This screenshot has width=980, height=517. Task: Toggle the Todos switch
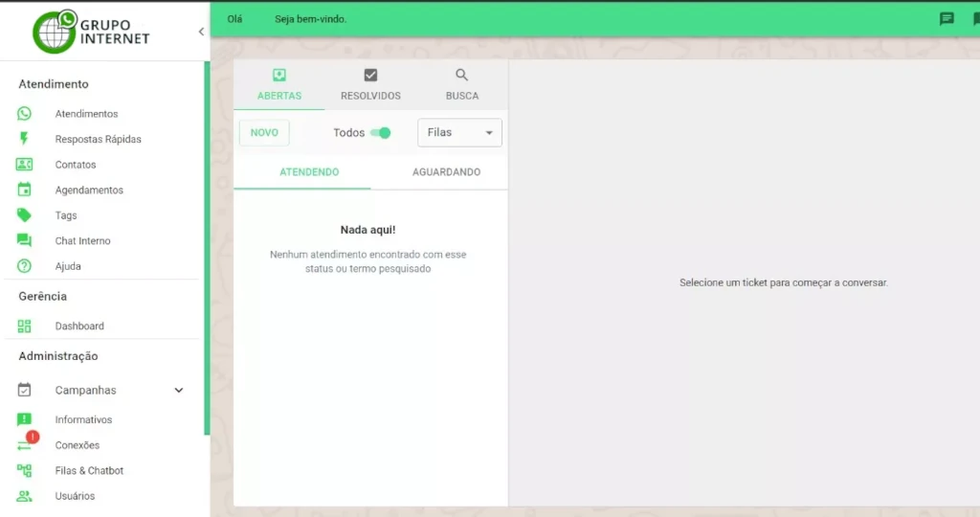coord(380,132)
